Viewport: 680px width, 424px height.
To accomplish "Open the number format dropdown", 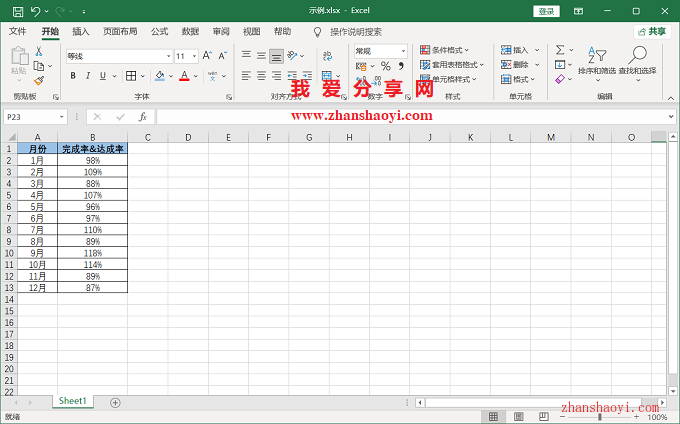I will (x=403, y=51).
